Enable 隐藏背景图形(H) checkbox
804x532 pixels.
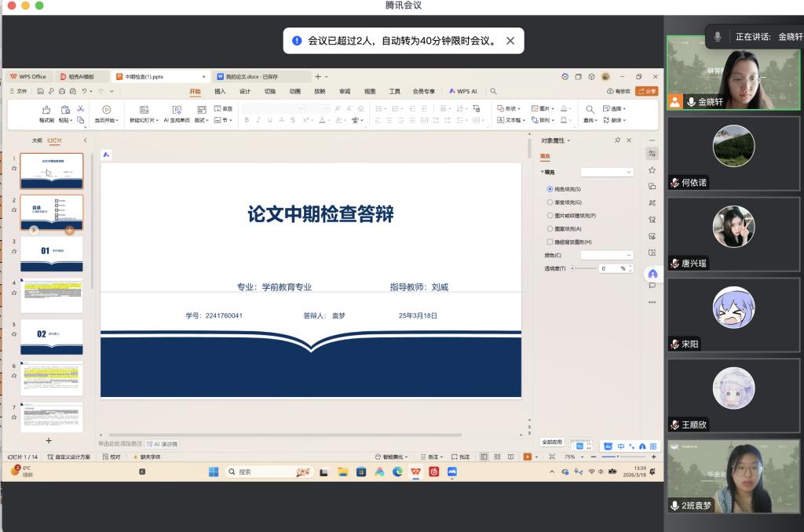tap(550, 242)
